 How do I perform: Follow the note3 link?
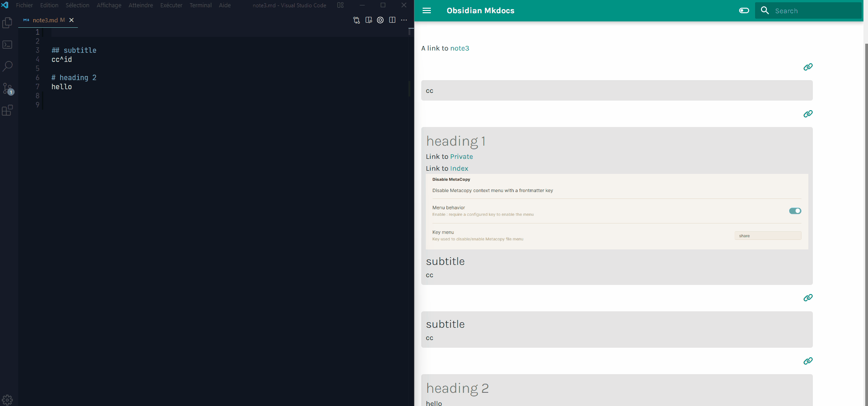point(460,48)
